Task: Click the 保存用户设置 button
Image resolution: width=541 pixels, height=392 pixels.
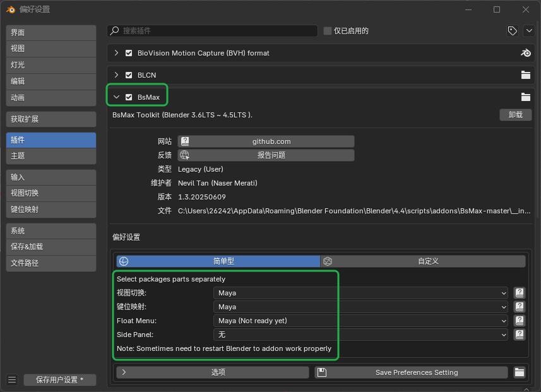Action: tap(60, 380)
